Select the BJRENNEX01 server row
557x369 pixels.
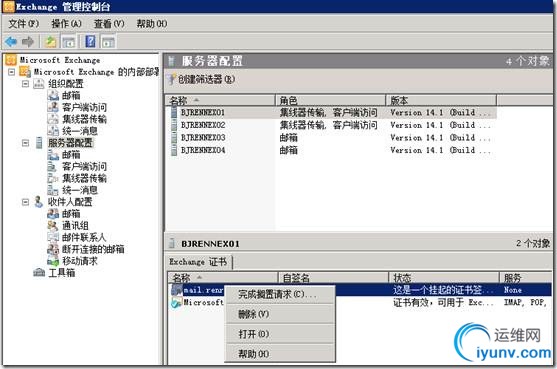(332, 113)
